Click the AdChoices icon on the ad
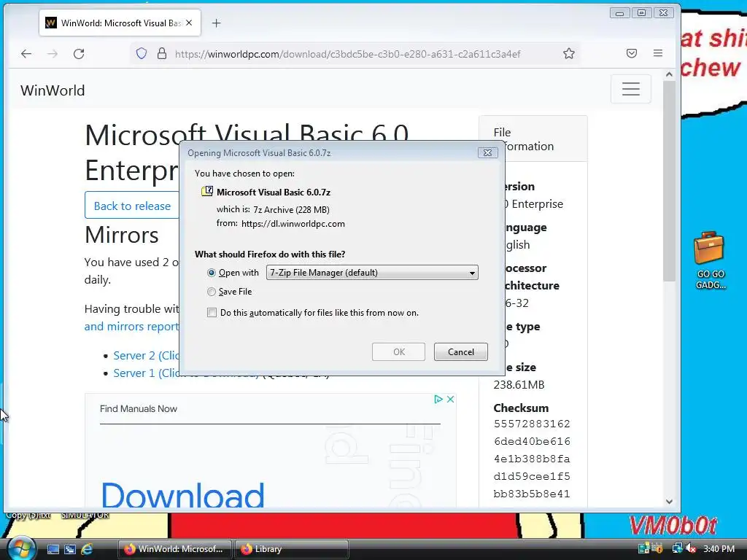 438,399
